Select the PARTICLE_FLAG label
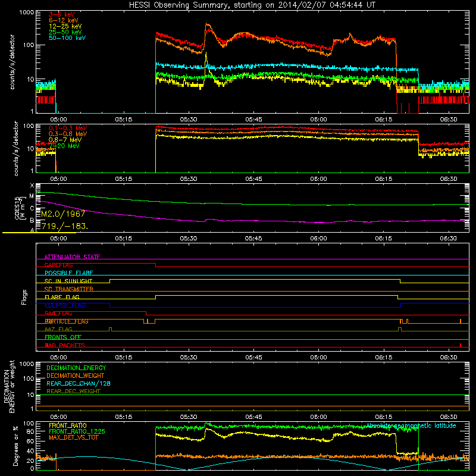The width and height of the screenshot is (476, 476). (67, 321)
